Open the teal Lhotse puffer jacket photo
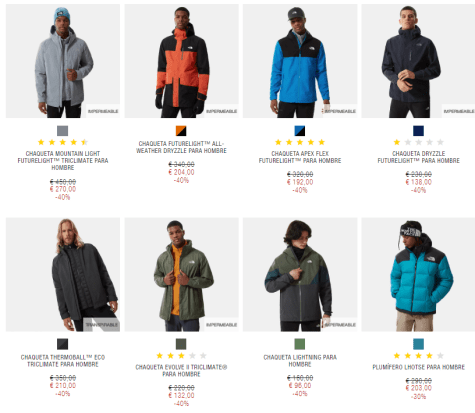This screenshot has height=413, width=475. (x=418, y=275)
